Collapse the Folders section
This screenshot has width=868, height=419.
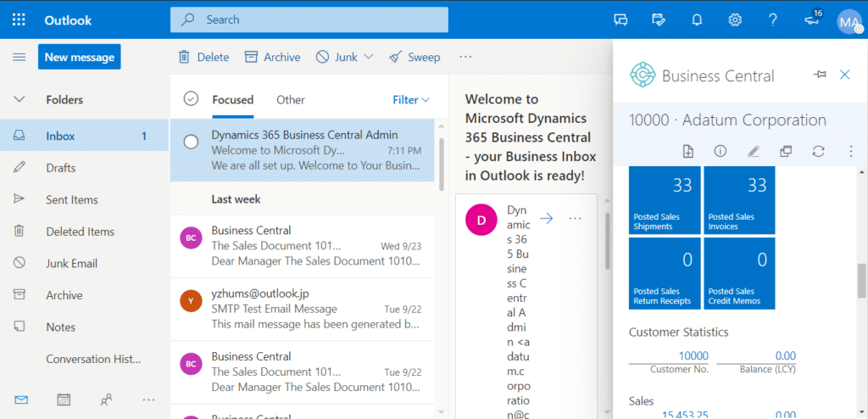(19, 99)
